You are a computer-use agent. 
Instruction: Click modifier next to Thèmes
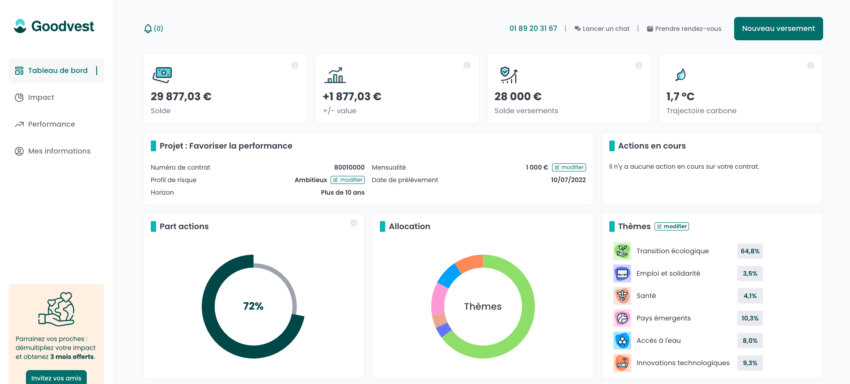click(672, 227)
